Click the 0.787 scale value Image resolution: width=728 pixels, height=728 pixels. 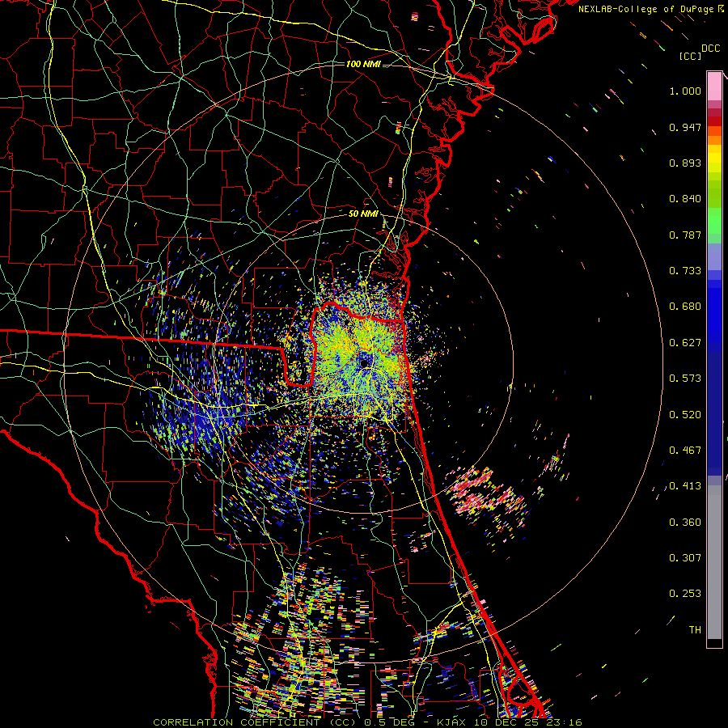click(685, 235)
